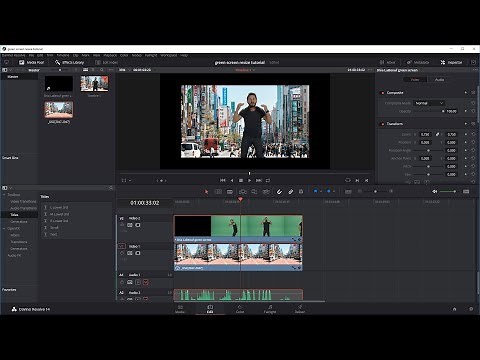Select the black green screen clip thumbnail
Viewport: 480px width, 360px height.
[59, 84]
